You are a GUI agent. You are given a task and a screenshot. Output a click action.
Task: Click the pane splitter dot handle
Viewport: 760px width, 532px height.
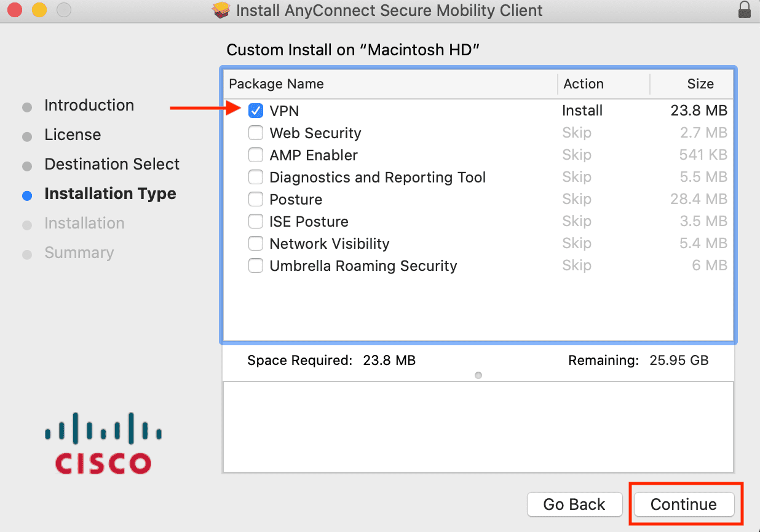coord(478,375)
